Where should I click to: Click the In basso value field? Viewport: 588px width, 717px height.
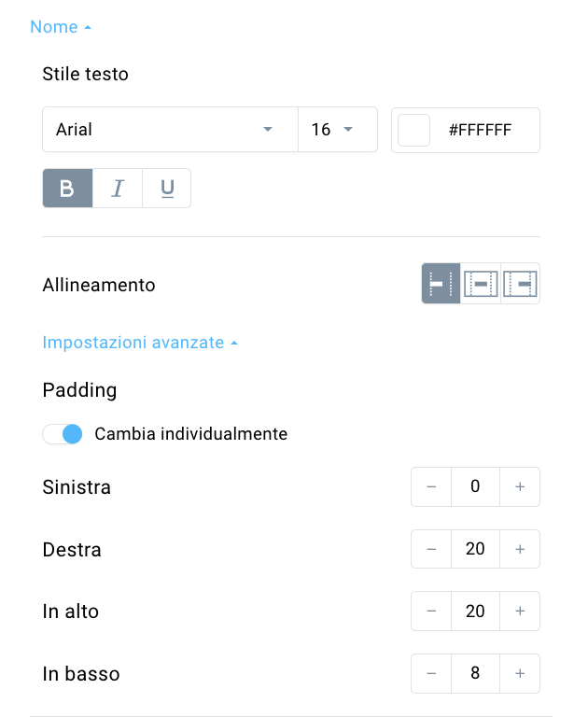475,673
